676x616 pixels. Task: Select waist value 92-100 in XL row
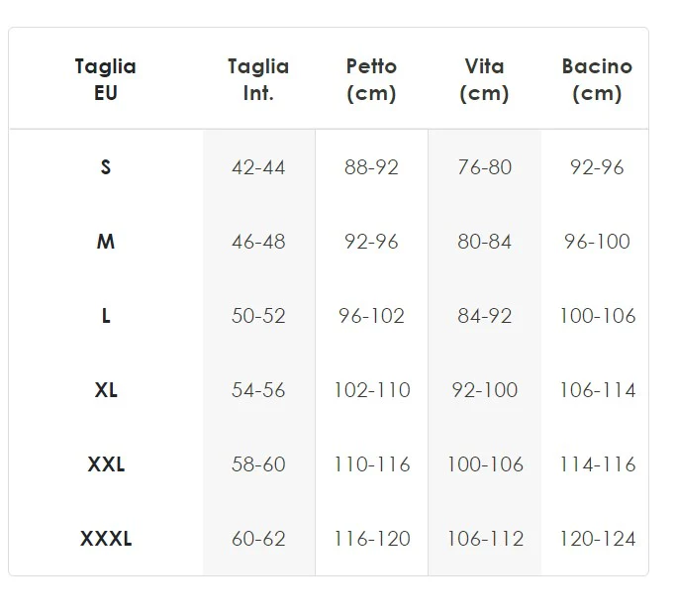point(484,390)
